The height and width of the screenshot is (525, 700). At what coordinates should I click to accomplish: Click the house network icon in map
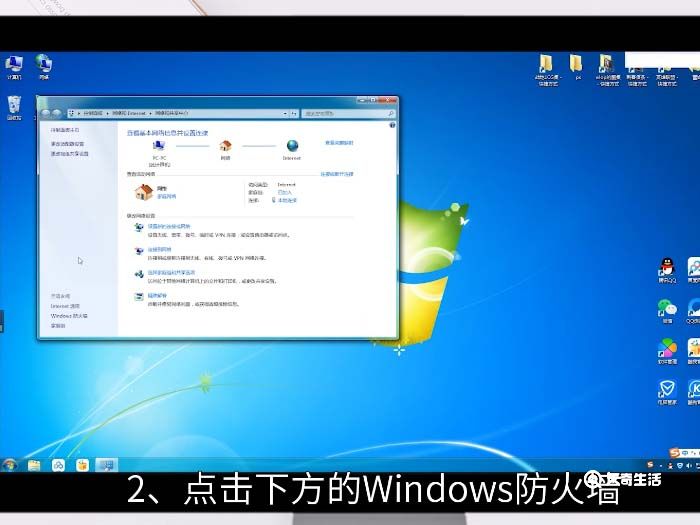[225, 146]
